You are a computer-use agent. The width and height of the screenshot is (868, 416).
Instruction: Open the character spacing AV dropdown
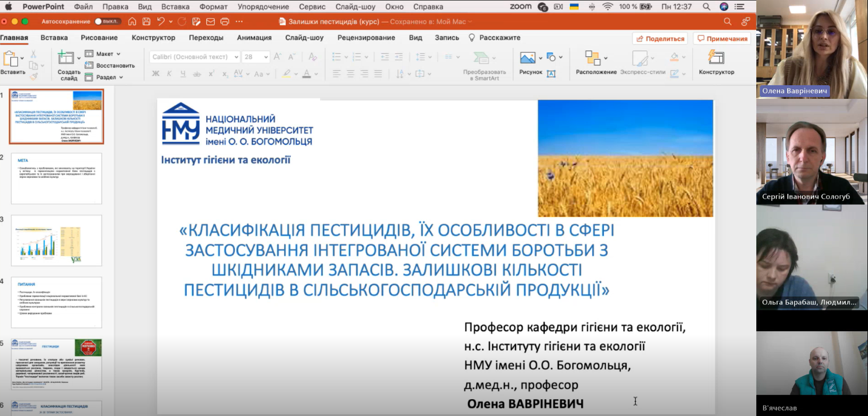click(x=241, y=73)
